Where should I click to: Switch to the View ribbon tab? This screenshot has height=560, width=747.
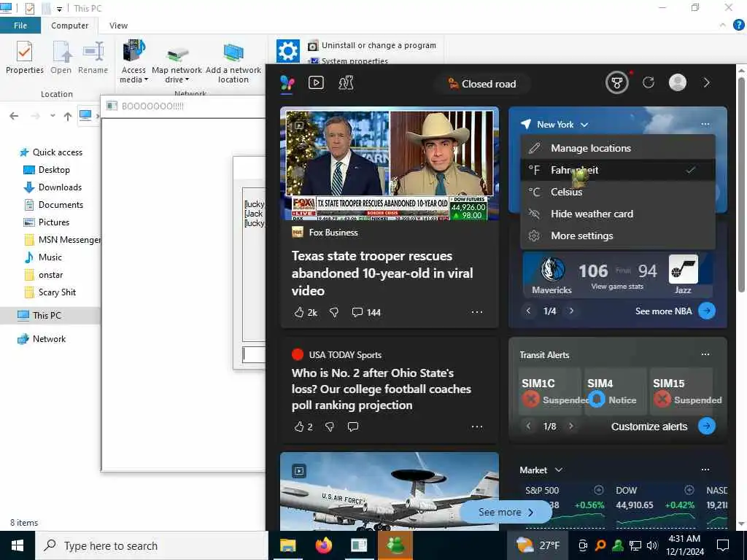[x=118, y=26]
